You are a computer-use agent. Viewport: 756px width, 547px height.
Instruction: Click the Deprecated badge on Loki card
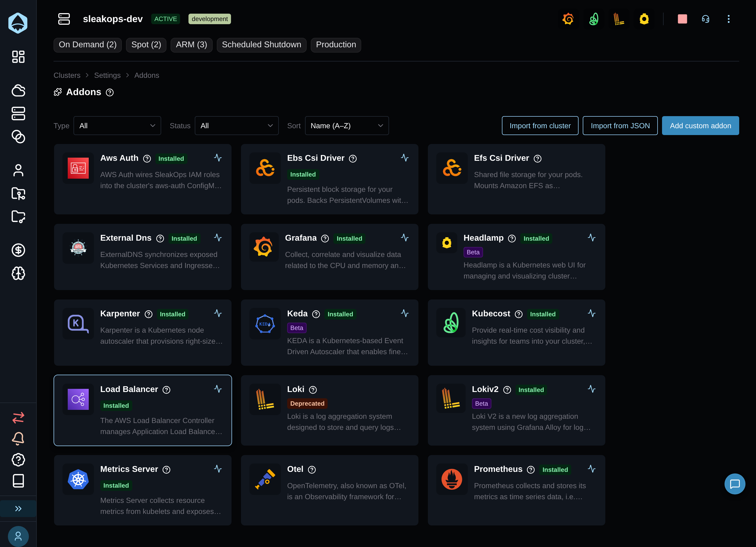(x=307, y=404)
